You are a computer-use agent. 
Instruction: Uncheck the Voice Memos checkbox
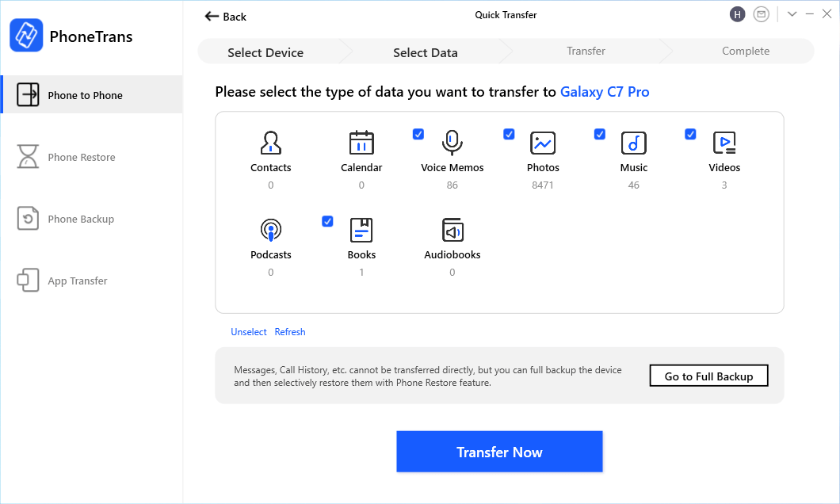[x=418, y=135]
